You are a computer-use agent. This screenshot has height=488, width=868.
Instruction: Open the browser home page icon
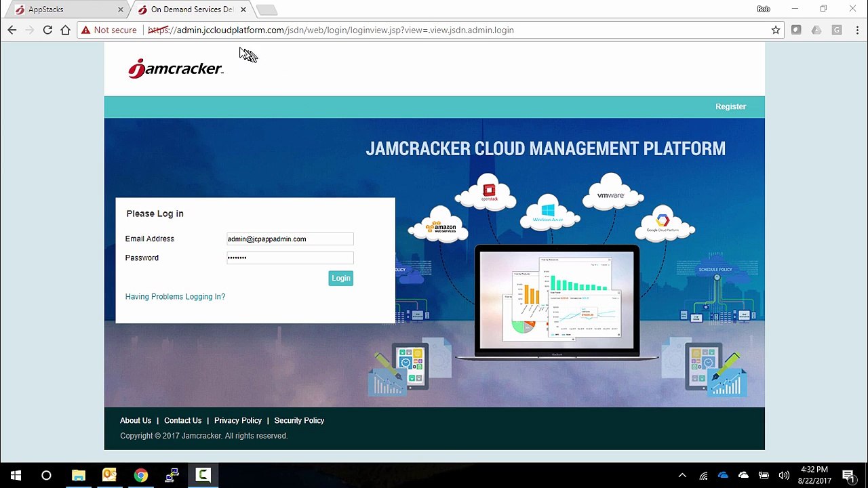[66, 30]
